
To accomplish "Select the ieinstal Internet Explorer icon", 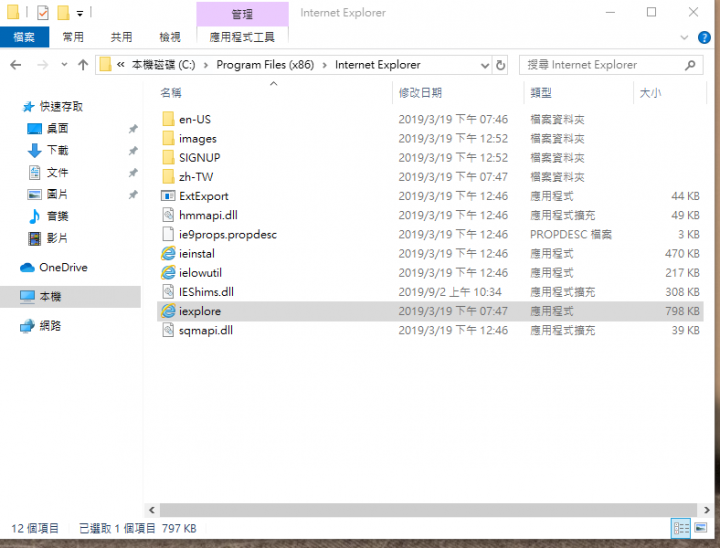I will coord(168,254).
